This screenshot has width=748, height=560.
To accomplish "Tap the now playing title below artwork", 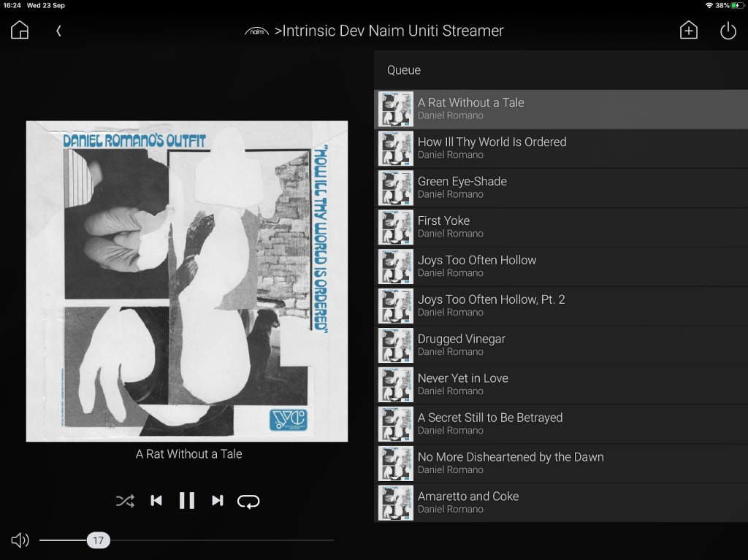I will (189, 453).
